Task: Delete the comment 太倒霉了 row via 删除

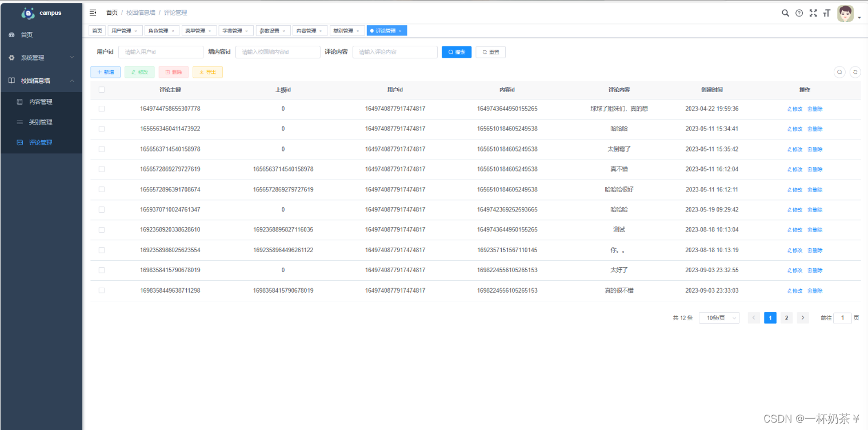Action: [x=815, y=149]
